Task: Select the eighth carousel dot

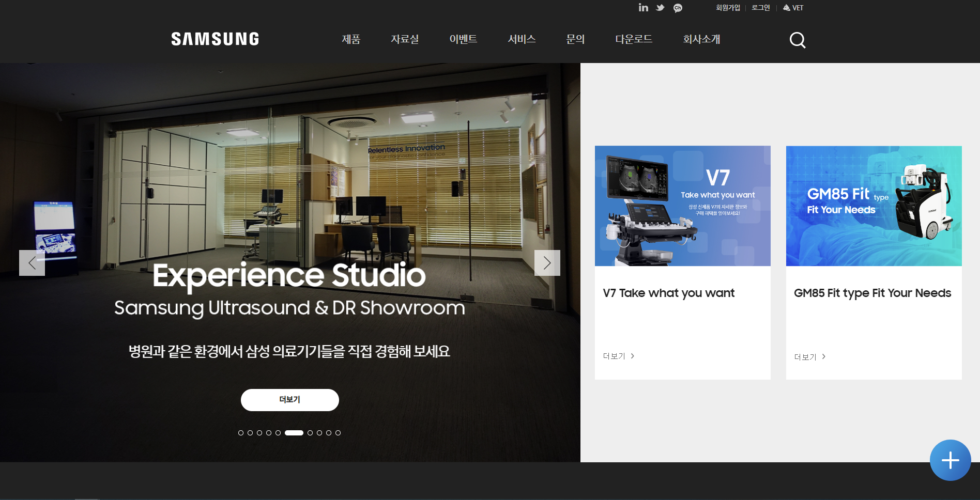Action: click(319, 433)
